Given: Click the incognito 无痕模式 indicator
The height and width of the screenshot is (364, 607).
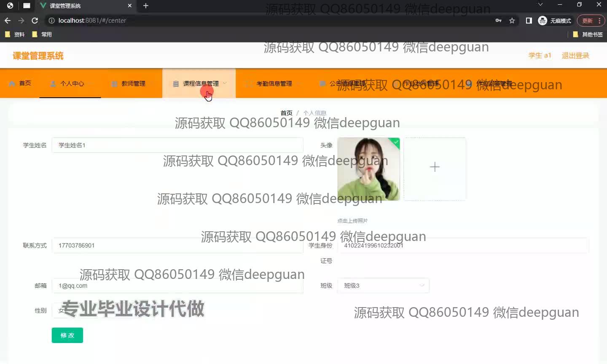Looking at the screenshot, I should [555, 21].
